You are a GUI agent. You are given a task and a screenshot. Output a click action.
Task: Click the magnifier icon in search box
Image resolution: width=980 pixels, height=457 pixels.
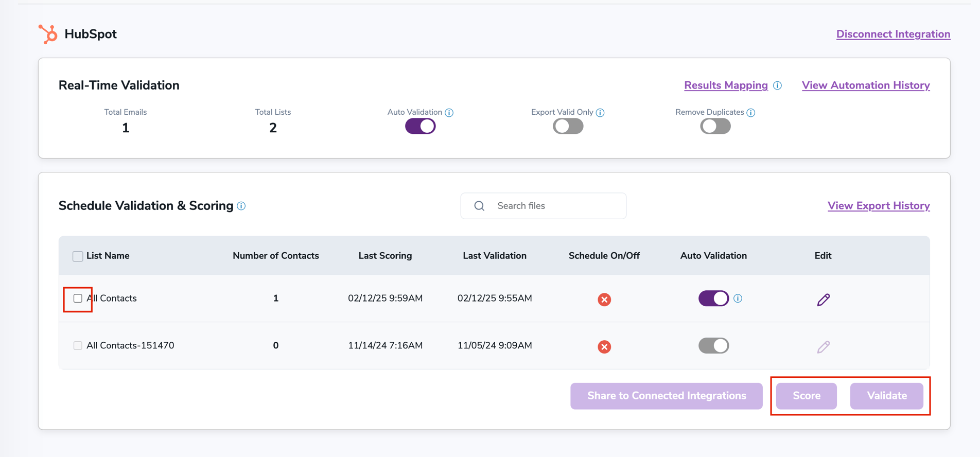(x=479, y=206)
